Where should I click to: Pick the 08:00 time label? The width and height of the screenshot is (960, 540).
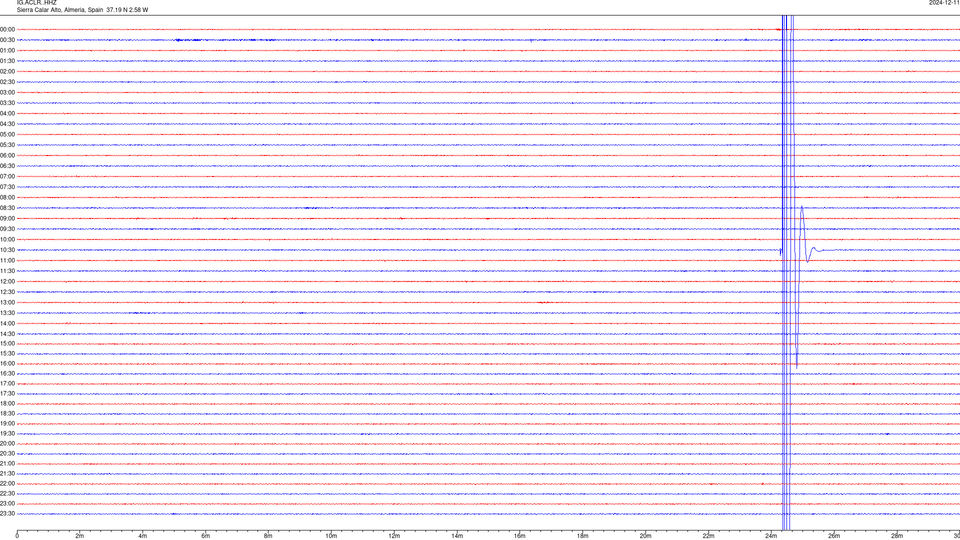click(7, 197)
